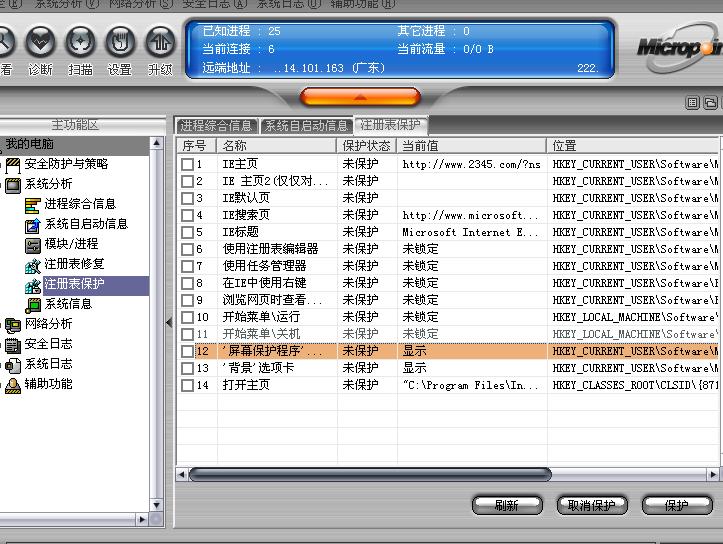Image resolution: width=723 pixels, height=544 pixels.
Task: Collapse the 系统分析 tree node
Action: [x=12, y=184]
